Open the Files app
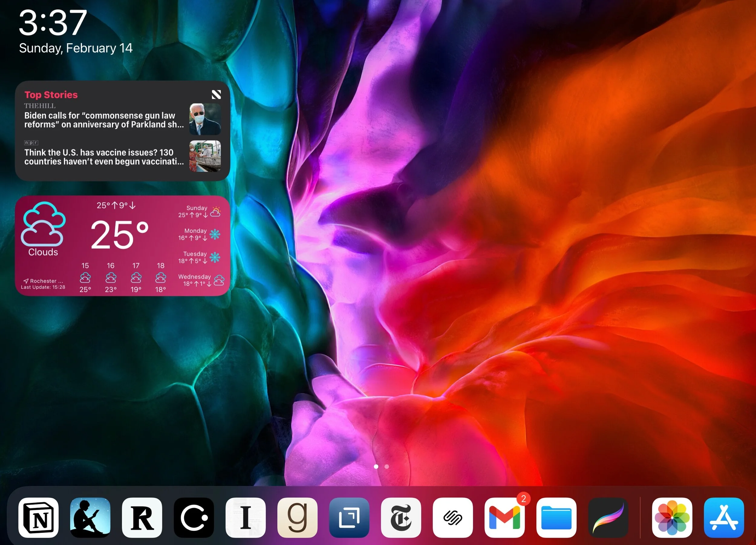Viewport: 756px width, 545px height. [556, 517]
